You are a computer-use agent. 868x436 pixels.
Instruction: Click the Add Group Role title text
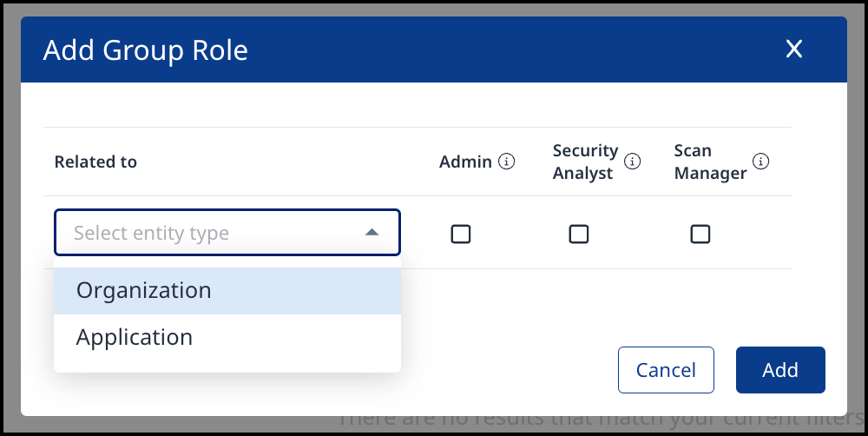(x=146, y=50)
